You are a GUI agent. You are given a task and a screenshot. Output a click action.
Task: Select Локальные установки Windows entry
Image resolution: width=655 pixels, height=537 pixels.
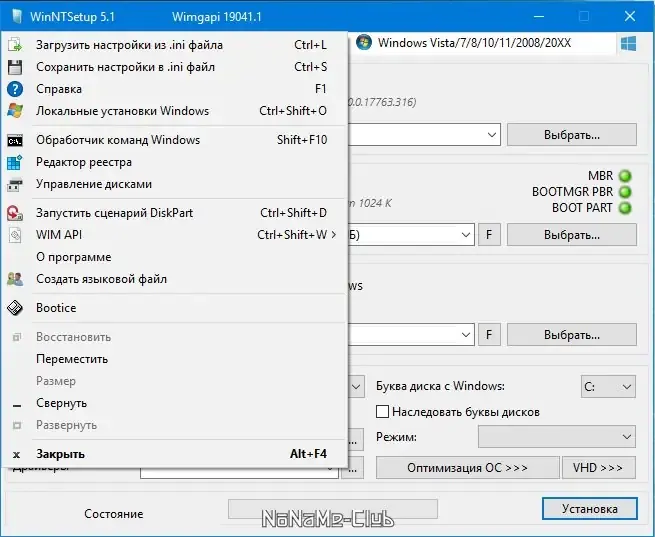tap(175, 111)
